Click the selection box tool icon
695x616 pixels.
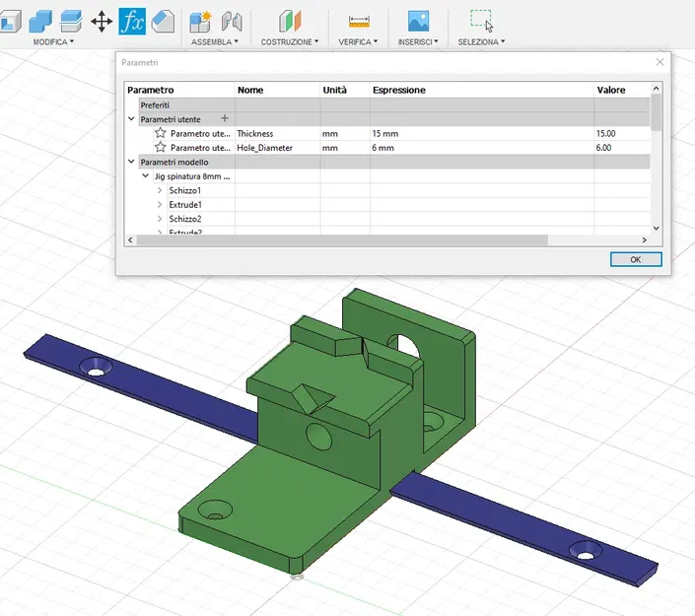481,20
